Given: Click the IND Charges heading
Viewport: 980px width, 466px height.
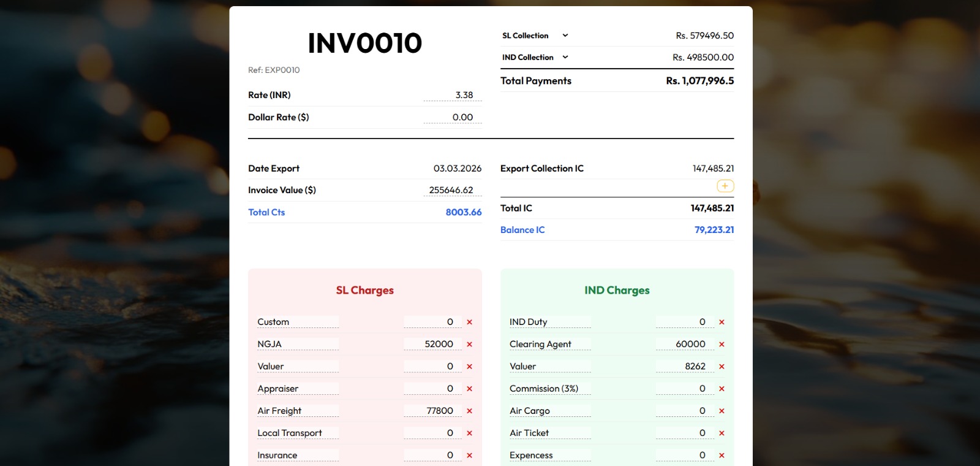Looking at the screenshot, I should coord(617,291).
